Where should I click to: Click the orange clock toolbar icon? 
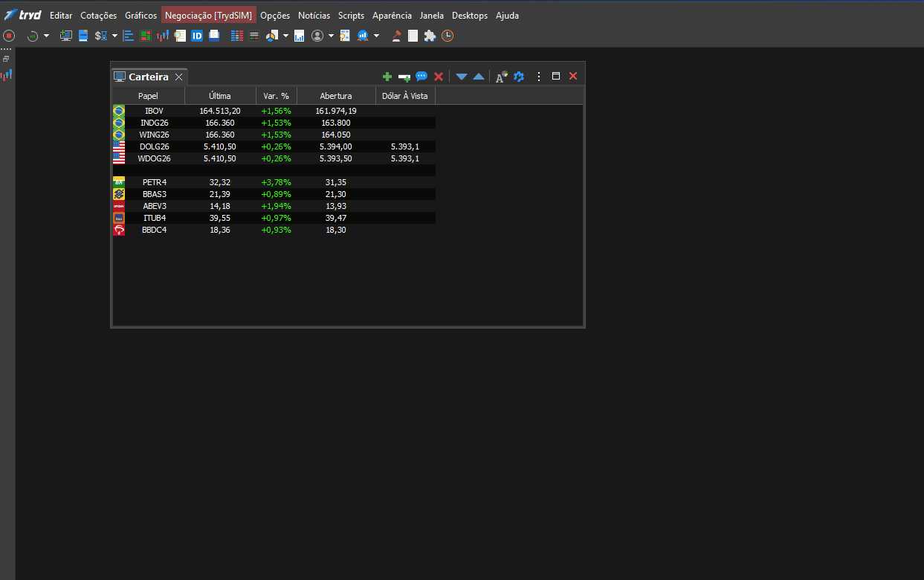pyautogui.click(x=447, y=36)
